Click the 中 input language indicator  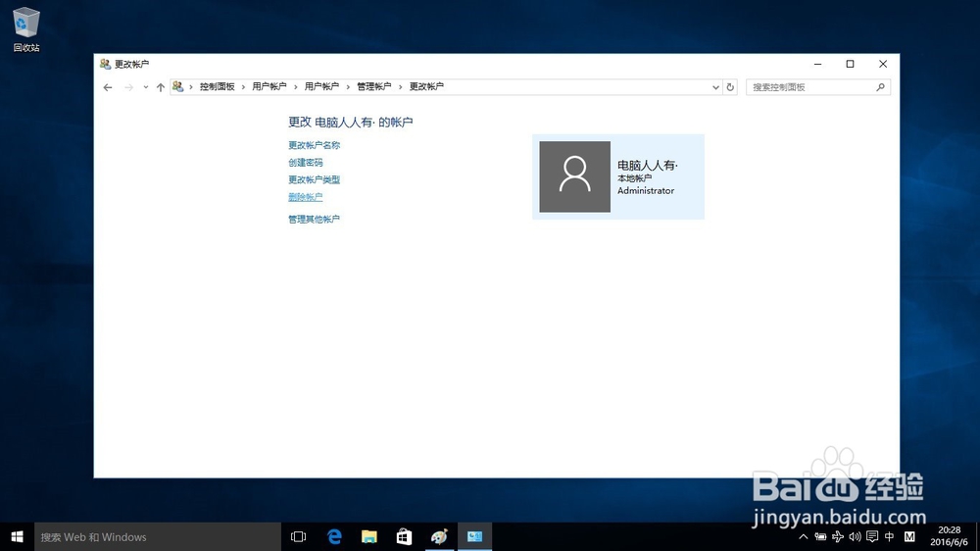pyautogui.click(x=890, y=536)
